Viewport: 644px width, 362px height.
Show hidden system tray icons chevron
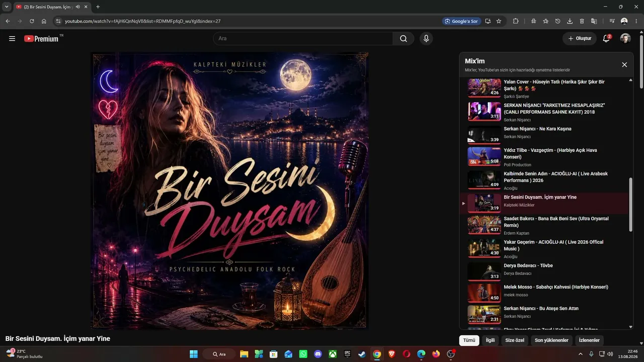580,354
